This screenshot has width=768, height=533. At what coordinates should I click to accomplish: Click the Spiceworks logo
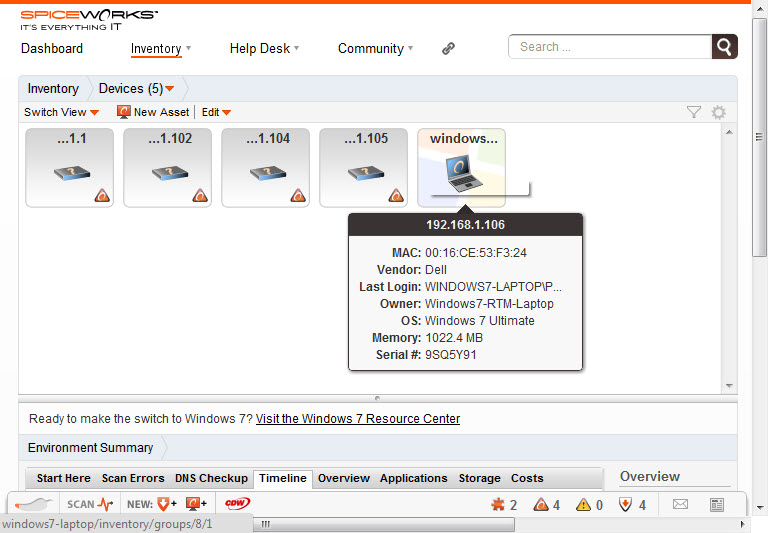tap(89, 20)
